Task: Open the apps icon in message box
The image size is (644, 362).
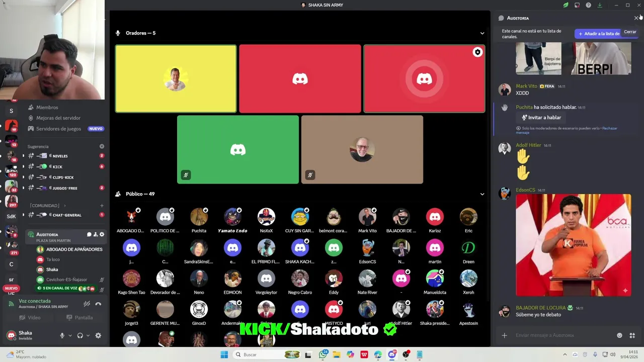Action: click(x=632, y=335)
